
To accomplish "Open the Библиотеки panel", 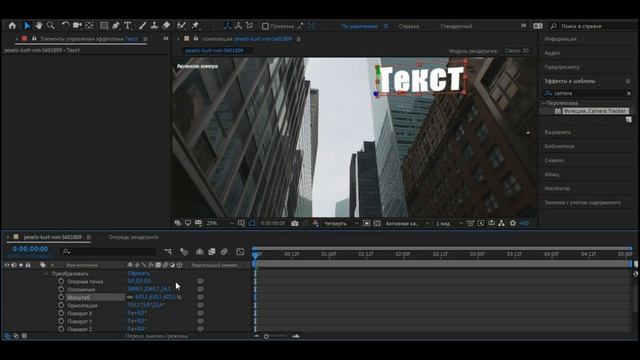I will (559, 146).
